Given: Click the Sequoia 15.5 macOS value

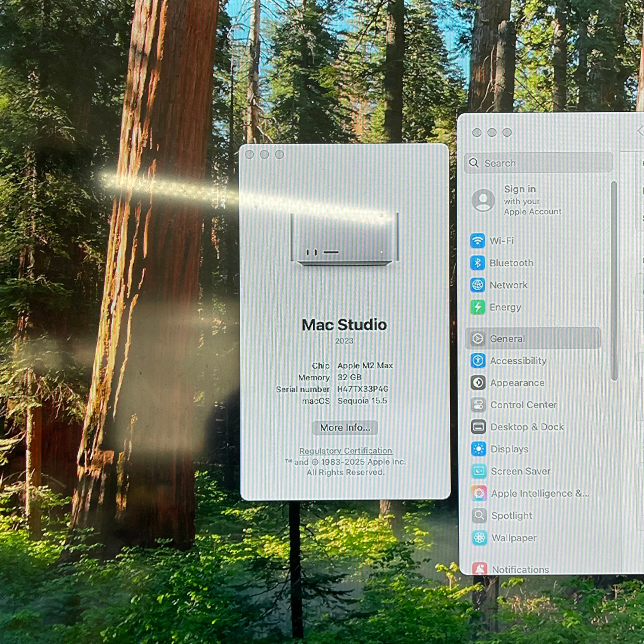Looking at the screenshot, I should pos(362,401).
